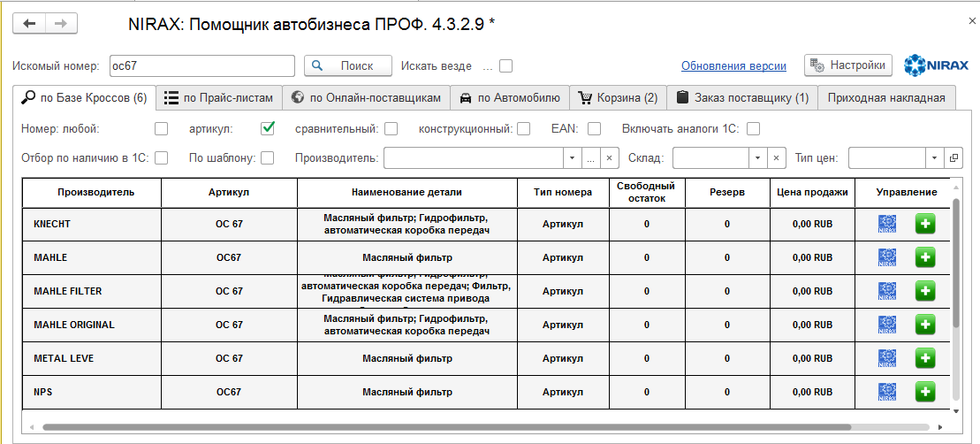Switch to по Прайс-листам tab

pos(219,98)
